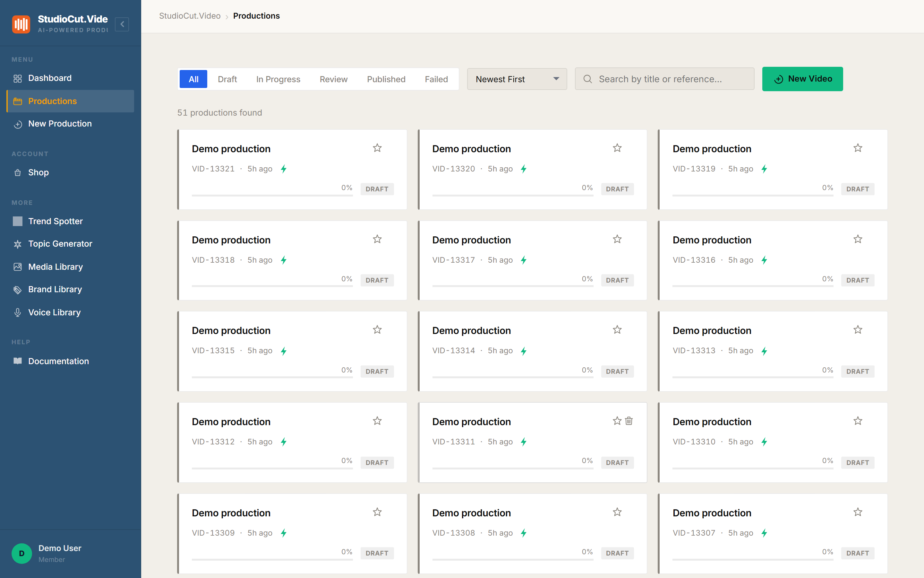Screen dimensions: 924x578
Task: Click the progress bar on VID-13321 card
Action: click(x=272, y=195)
